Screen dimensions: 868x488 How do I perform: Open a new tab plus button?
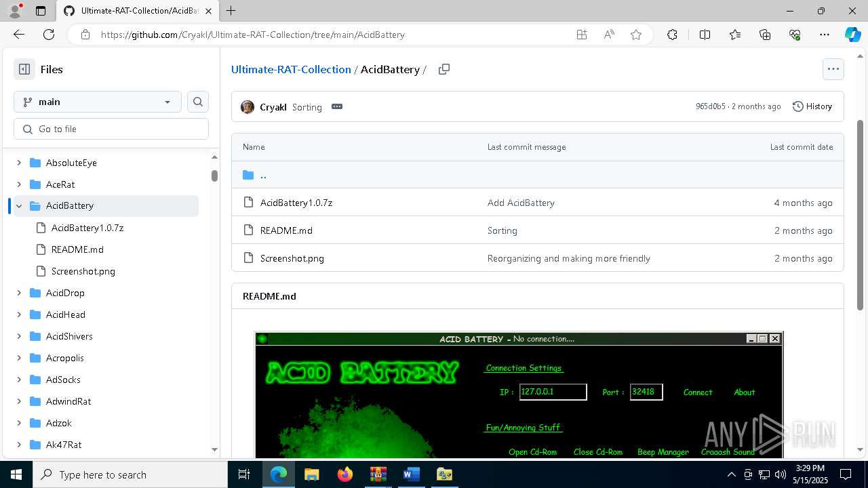pos(231,11)
